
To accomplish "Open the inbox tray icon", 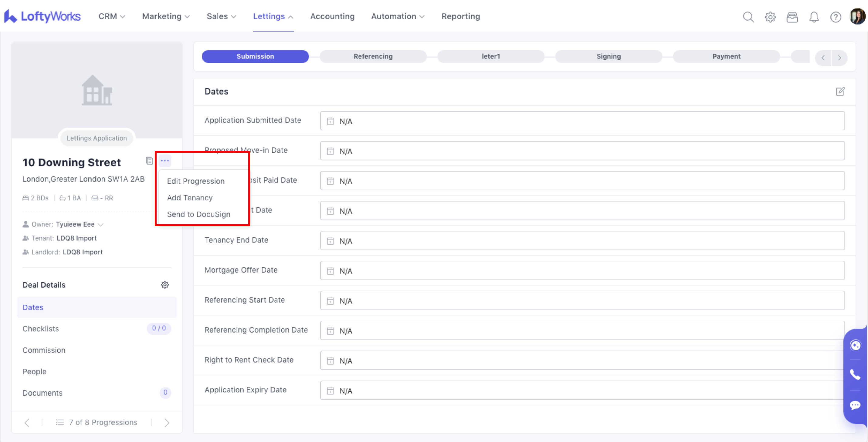I will [792, 17].
